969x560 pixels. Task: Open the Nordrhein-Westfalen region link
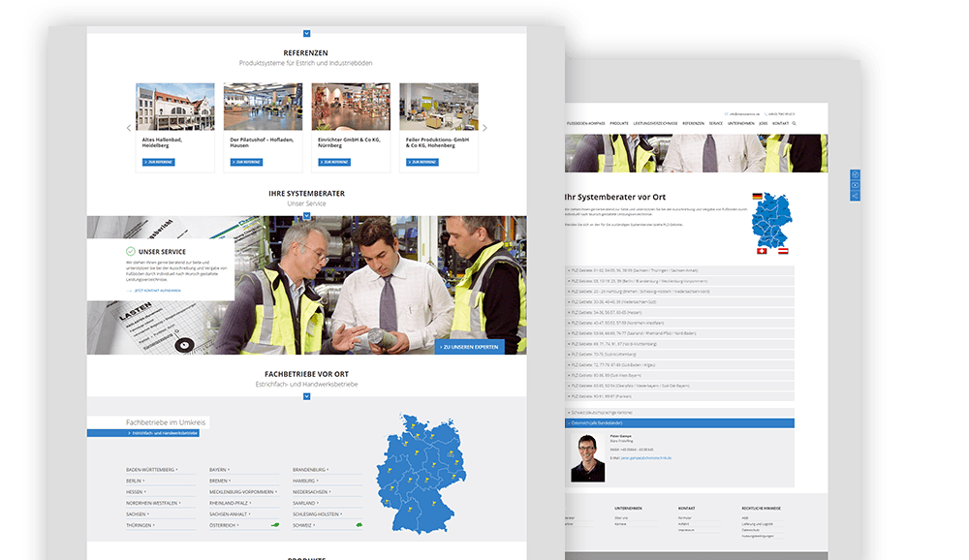point(153,503)
